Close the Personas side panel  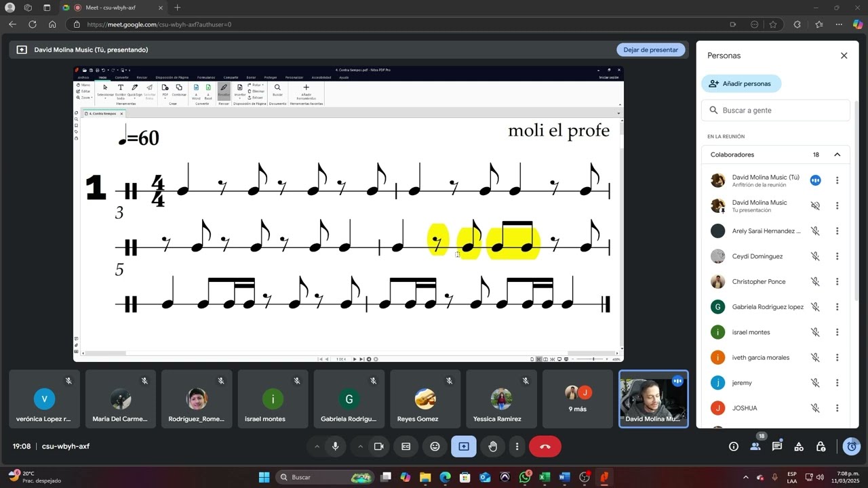[x=844, y=56]
